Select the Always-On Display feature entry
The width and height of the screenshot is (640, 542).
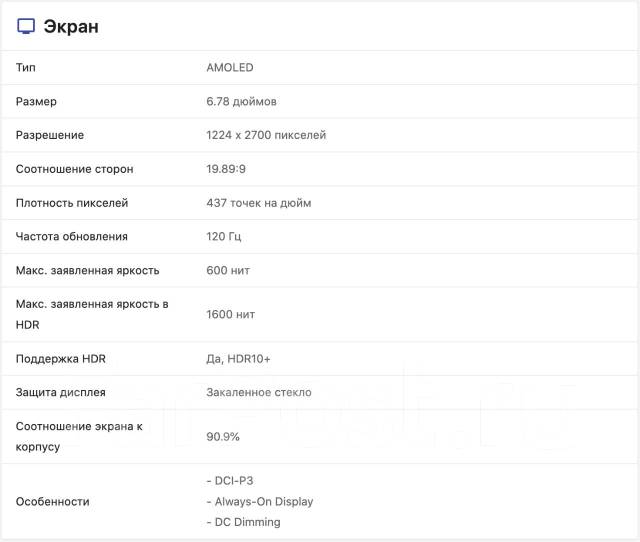pyautogui.click(x=260, y=501)
